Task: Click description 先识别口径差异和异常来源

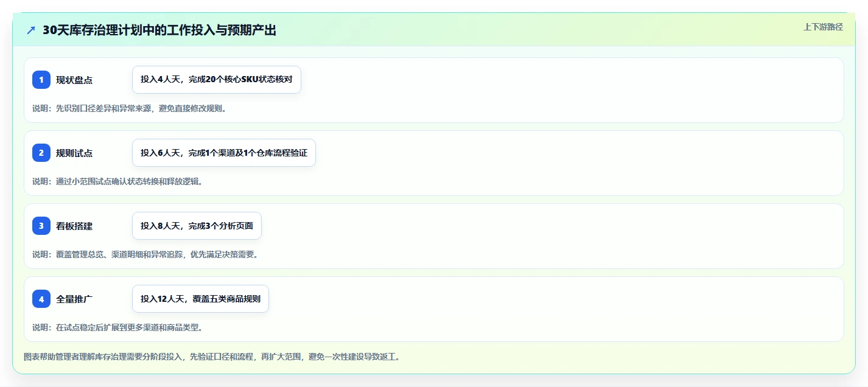Action: pyautogui.click(x=129, y=108)
